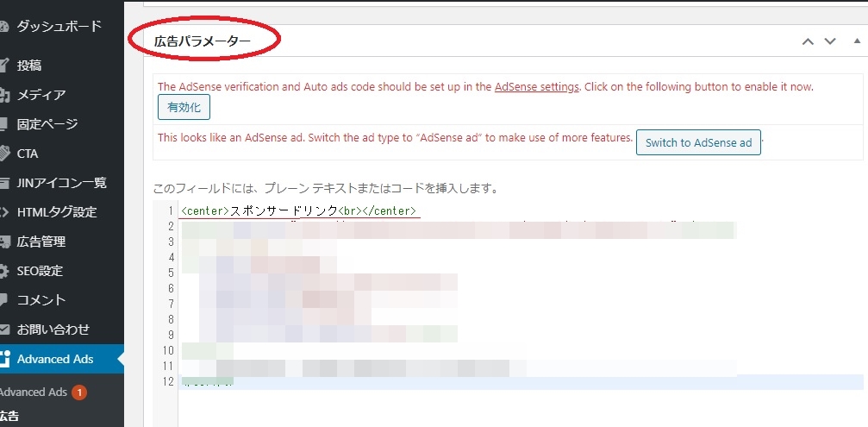
Task: Click the Switch to AdSense ad button
Action: tap(698, 143)
